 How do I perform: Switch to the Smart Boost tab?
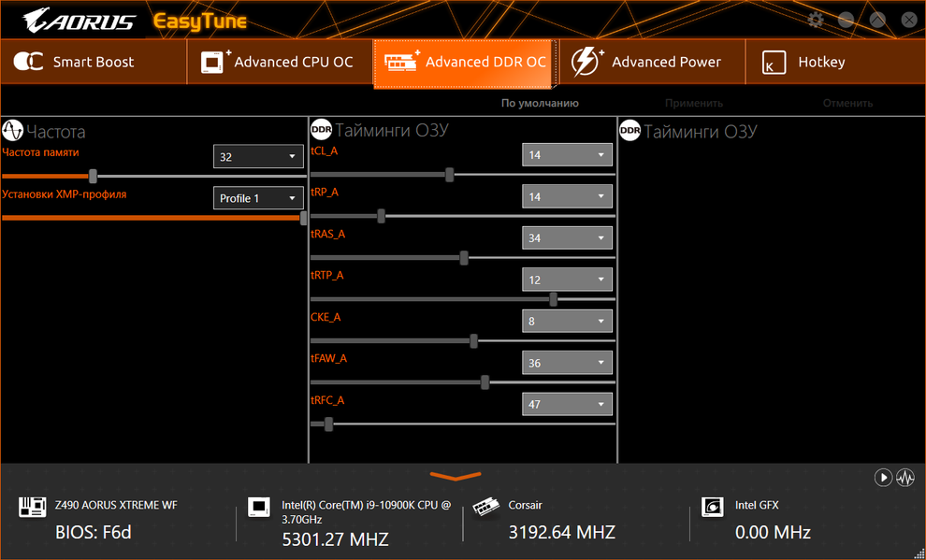click(94, 62)
